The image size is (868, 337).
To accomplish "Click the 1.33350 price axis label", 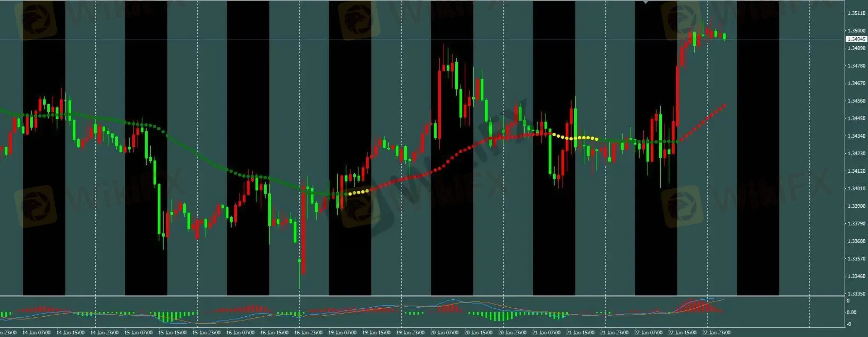I will (x=856, y=293).
